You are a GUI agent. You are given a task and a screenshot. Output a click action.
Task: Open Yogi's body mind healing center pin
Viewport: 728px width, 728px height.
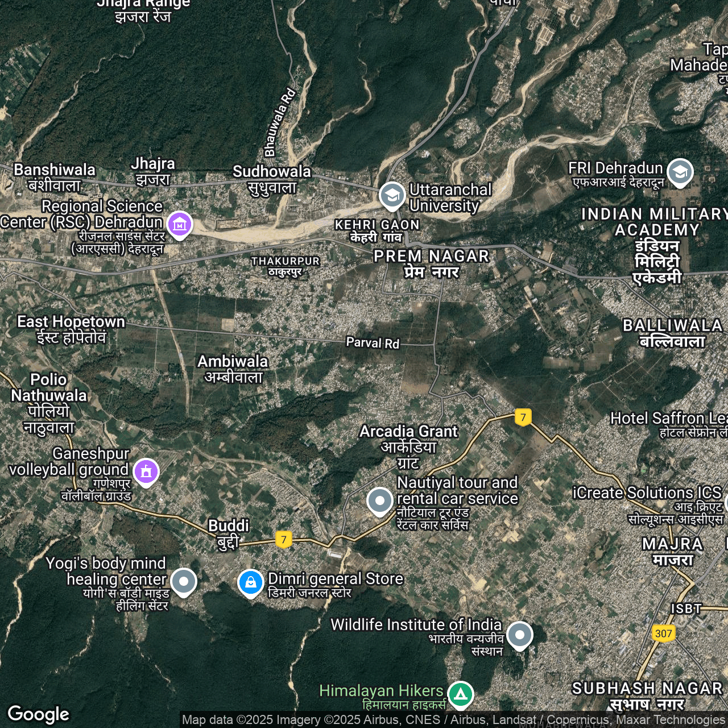coord(183,581)
